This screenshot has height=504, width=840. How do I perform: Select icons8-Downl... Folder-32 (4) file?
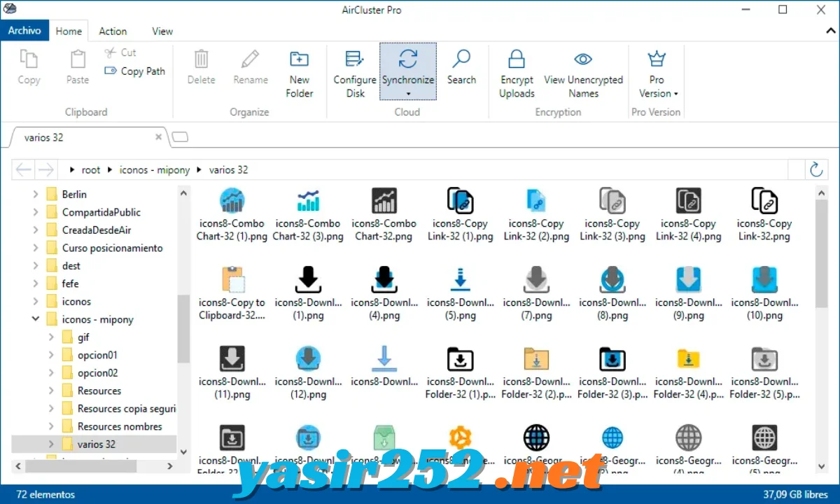[688, 373]
